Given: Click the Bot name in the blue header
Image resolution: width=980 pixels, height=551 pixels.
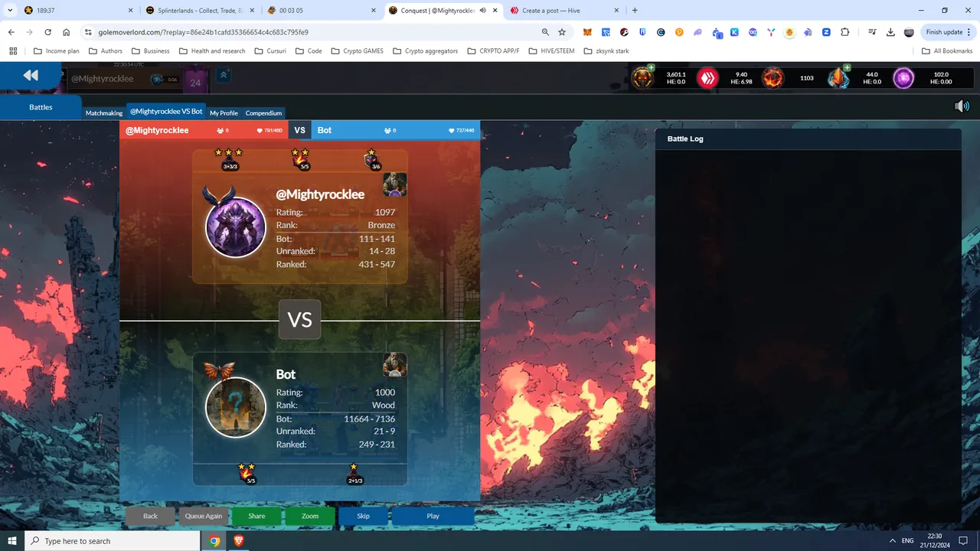Looking at the screenshot, I should (325, 130).
